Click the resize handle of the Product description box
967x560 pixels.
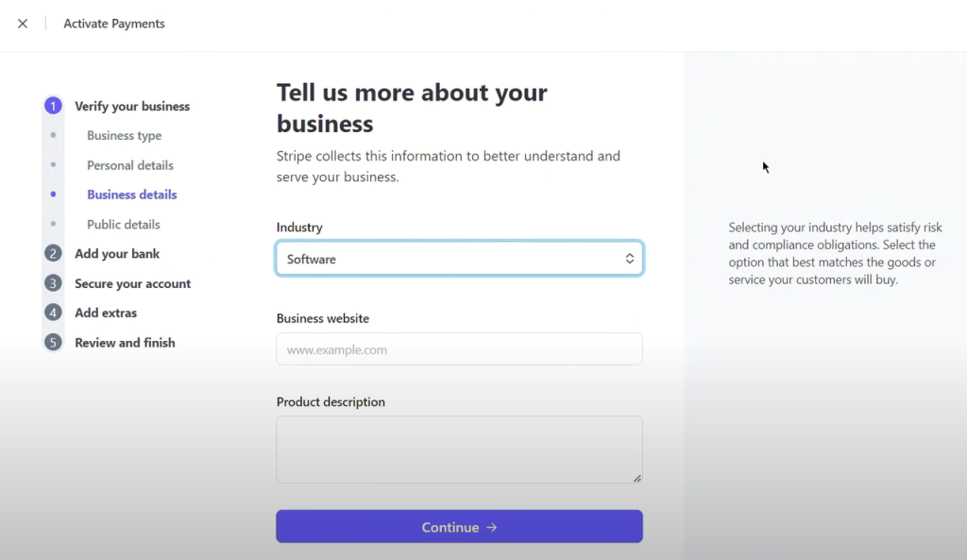[x=637, y=479]
